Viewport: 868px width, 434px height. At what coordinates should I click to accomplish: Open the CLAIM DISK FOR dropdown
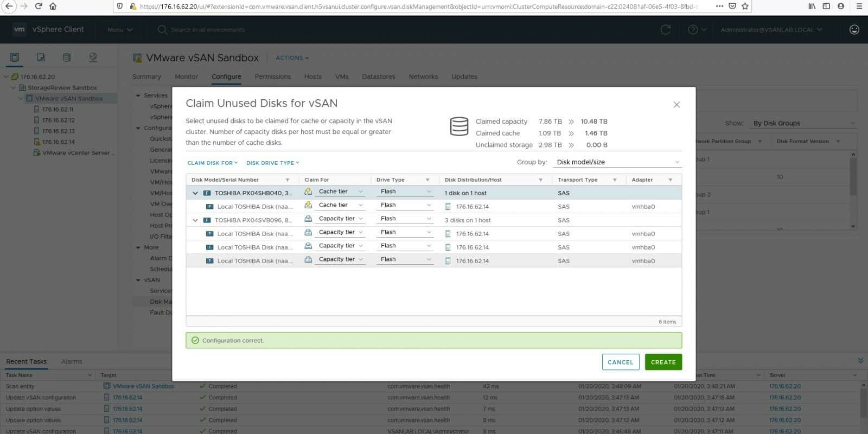click(x=213, y=163)
